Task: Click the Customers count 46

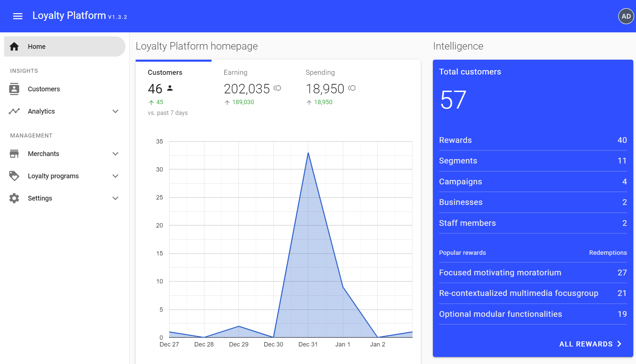Action: tap(155, 89)
